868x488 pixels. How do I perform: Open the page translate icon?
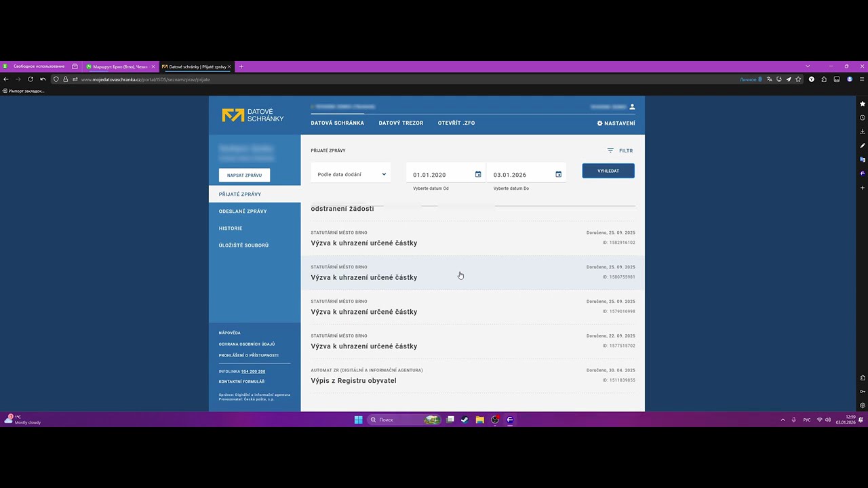click(770, 79)
